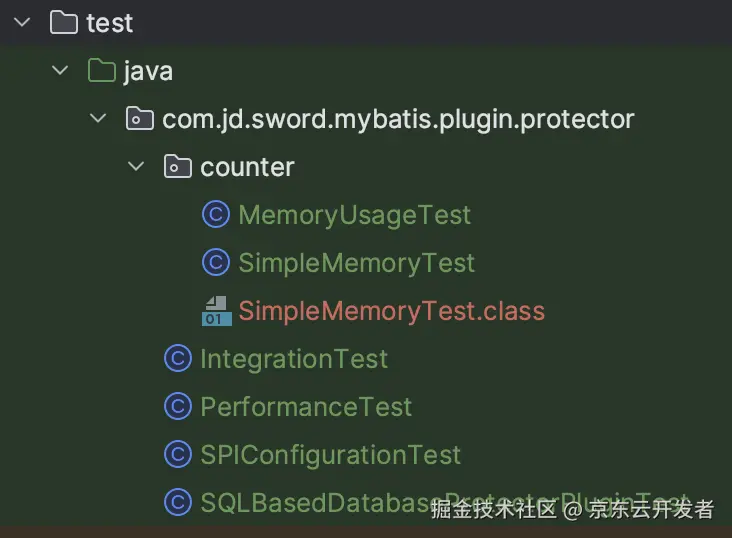Click the counter package icon
Screen dimensions: 732x538
[x=177, y=167]
